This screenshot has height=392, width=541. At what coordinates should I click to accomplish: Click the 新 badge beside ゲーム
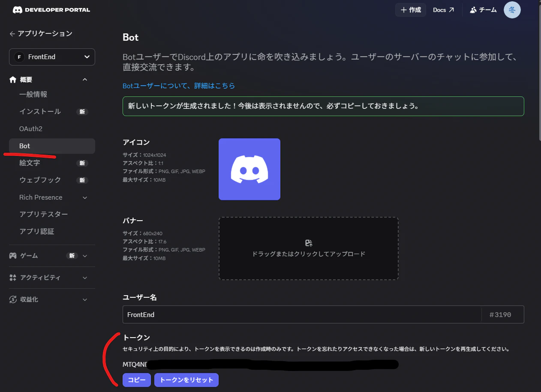[x=72, y=256]
